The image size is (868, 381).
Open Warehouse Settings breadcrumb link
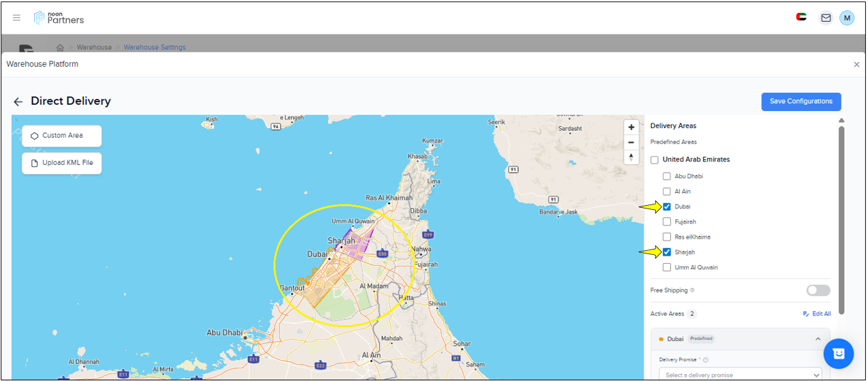point(154,47)
